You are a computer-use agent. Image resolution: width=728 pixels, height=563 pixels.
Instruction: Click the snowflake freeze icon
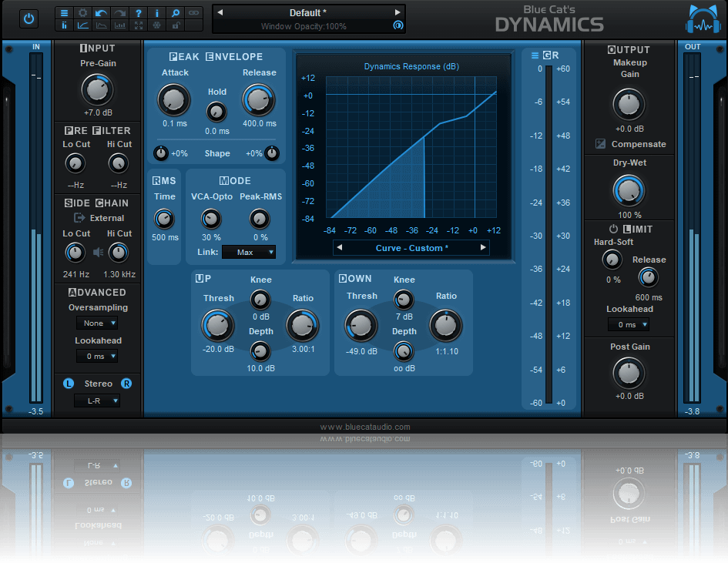pos(157,26)
